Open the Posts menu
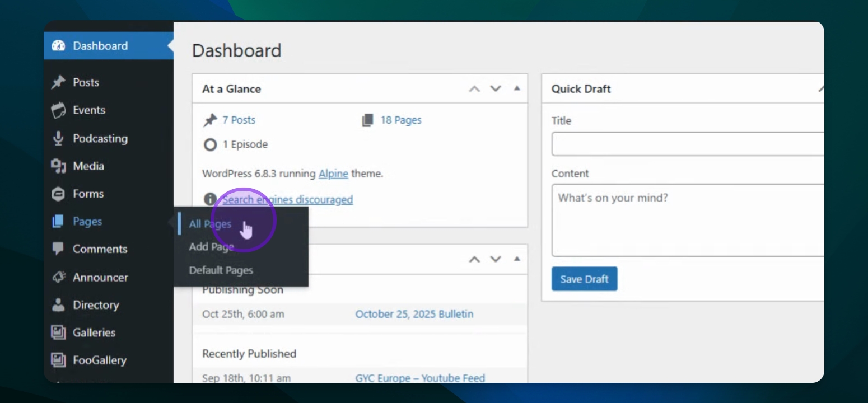Image resolution: width=868 pixels, height=403 pixels. tap(109, 82)
